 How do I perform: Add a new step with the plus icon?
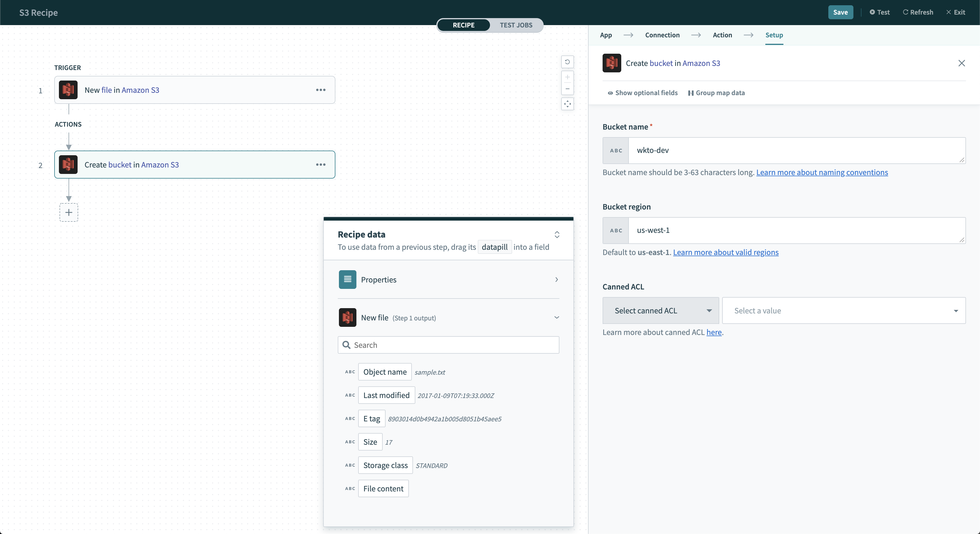(x=69, y=212)
